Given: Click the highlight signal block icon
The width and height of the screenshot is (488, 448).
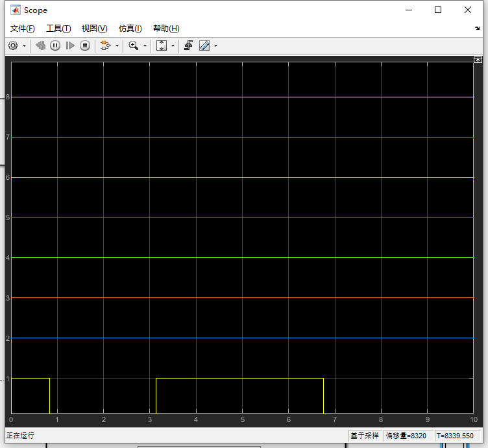Looking at the screenshot, I should [x=106, y=45].
